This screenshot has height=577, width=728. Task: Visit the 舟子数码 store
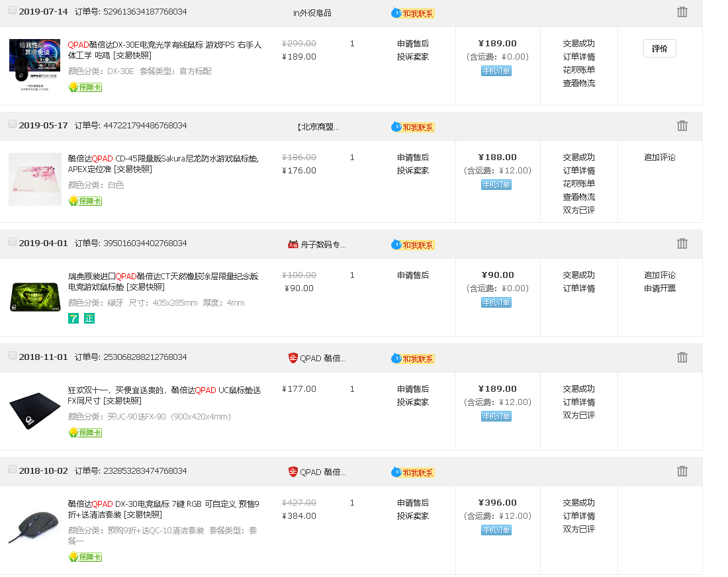tap(323, 245)
